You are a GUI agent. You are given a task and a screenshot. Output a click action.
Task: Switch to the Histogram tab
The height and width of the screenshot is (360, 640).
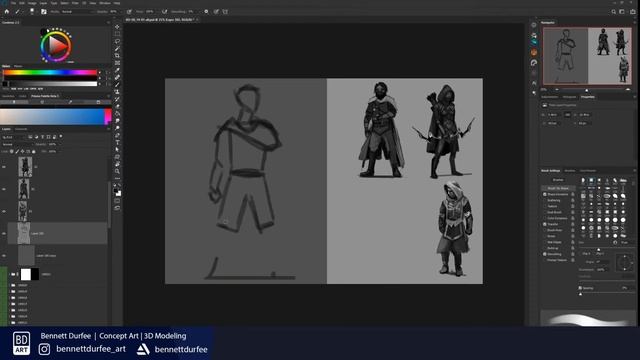[x=569, y=97]
